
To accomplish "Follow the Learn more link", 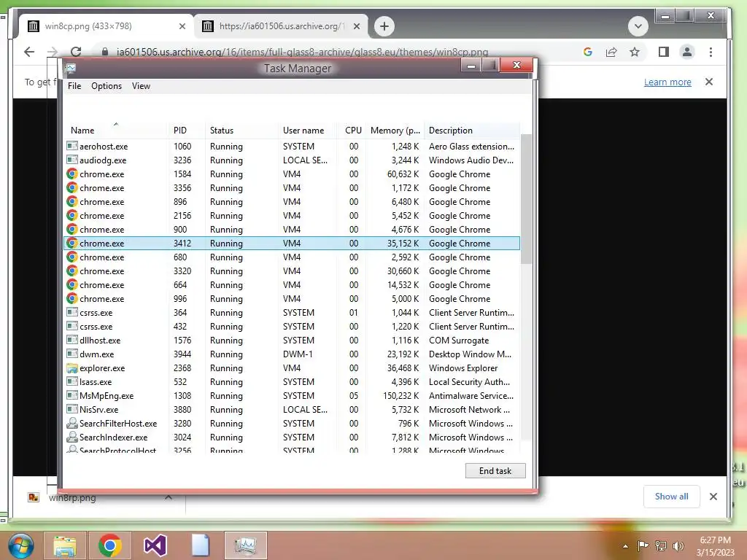I will tap(667, 82).
